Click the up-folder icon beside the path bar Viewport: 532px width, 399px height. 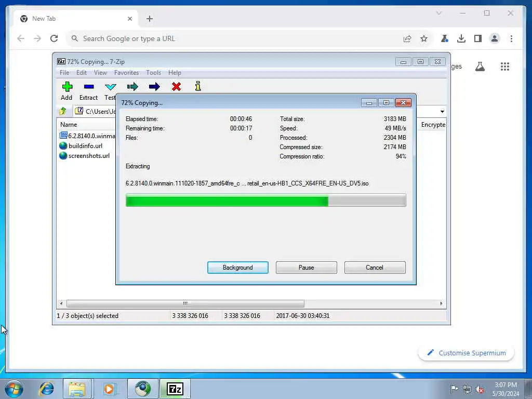tap(63, 111)
